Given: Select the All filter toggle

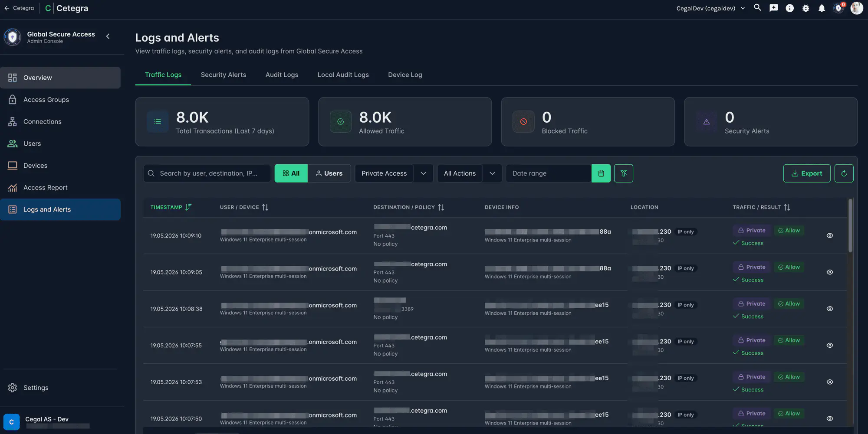Looking at the screenshot, I should point(291,173).
